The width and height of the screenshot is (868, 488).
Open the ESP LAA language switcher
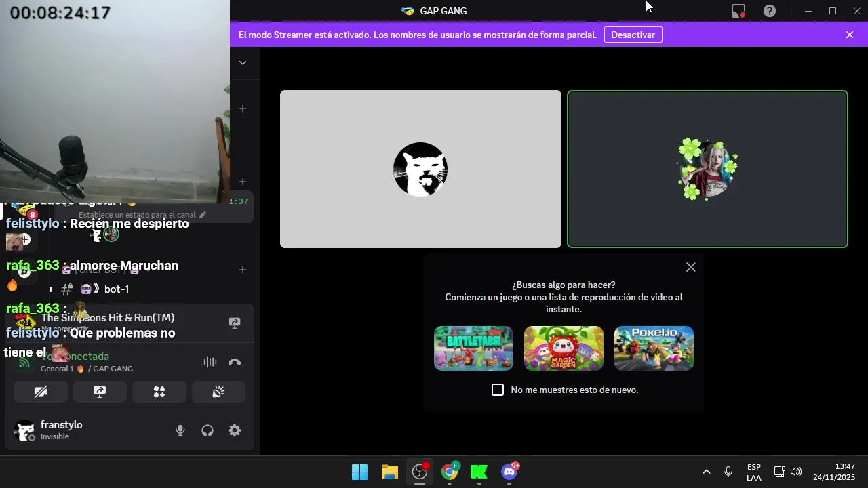tap(754, 472)
